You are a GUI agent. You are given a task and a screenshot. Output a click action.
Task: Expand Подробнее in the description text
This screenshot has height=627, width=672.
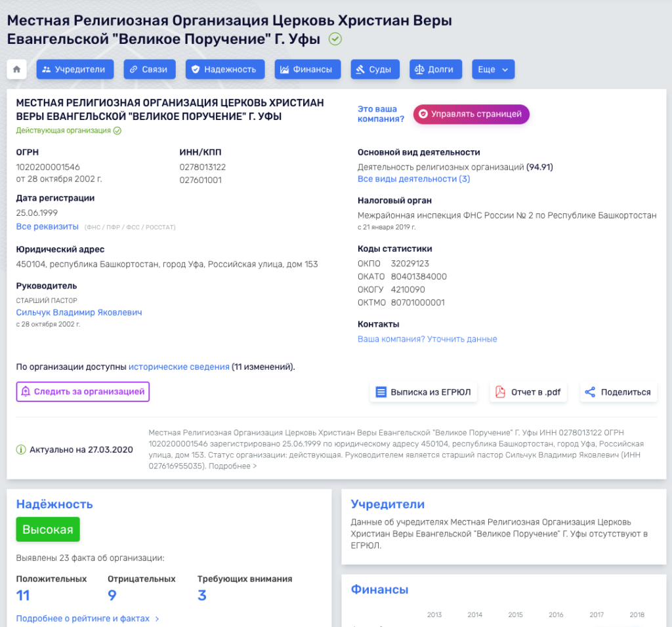click(232, 466)
